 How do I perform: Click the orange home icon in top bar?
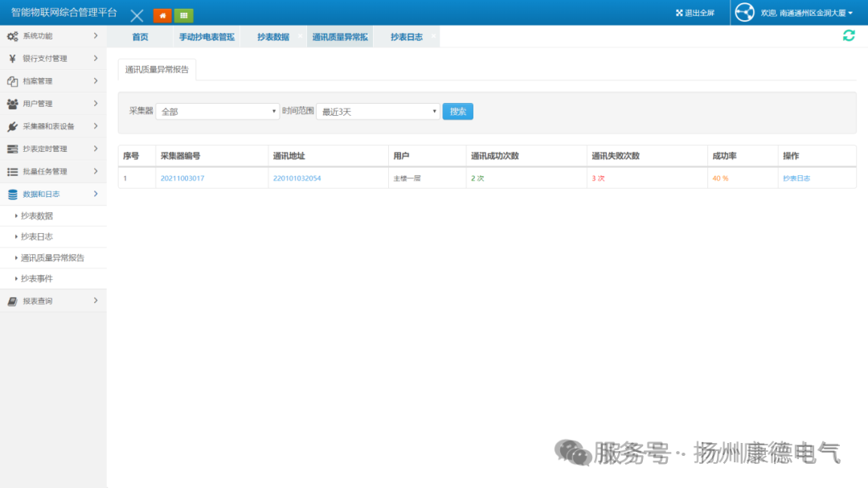(x=162, y=15)
